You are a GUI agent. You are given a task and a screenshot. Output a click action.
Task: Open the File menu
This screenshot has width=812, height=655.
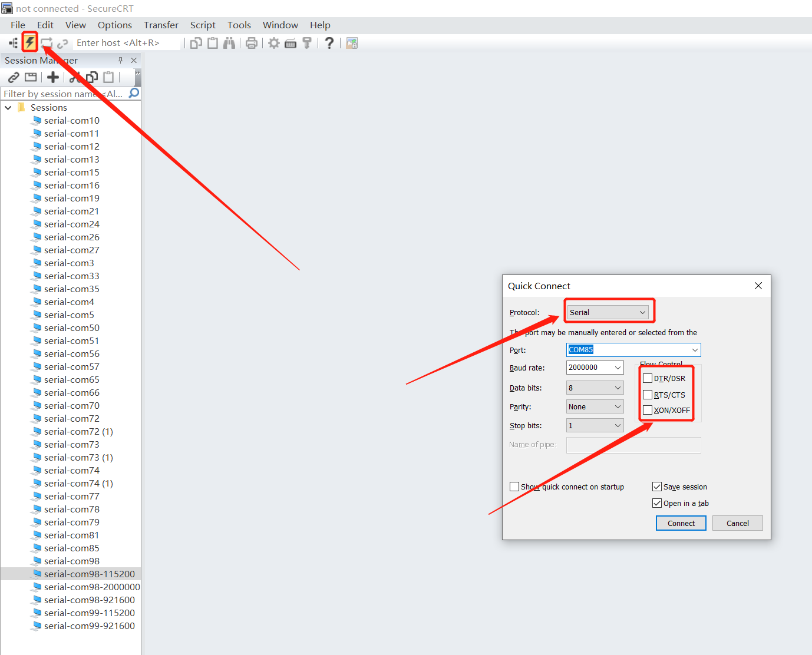click(x=18, y=25)
